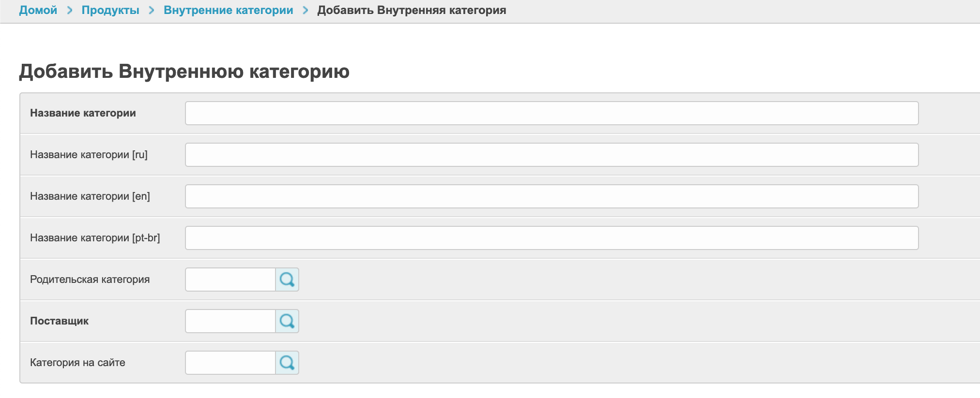The width and height of the screenshot is (980, 398).
Task: Click the Родительская категория label
Action: click(x=90, y=280)
